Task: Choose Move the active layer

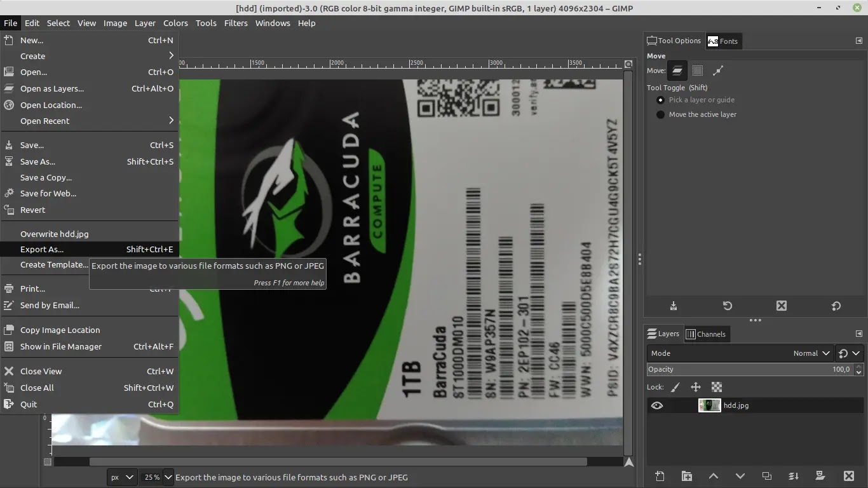Action: 696,114
